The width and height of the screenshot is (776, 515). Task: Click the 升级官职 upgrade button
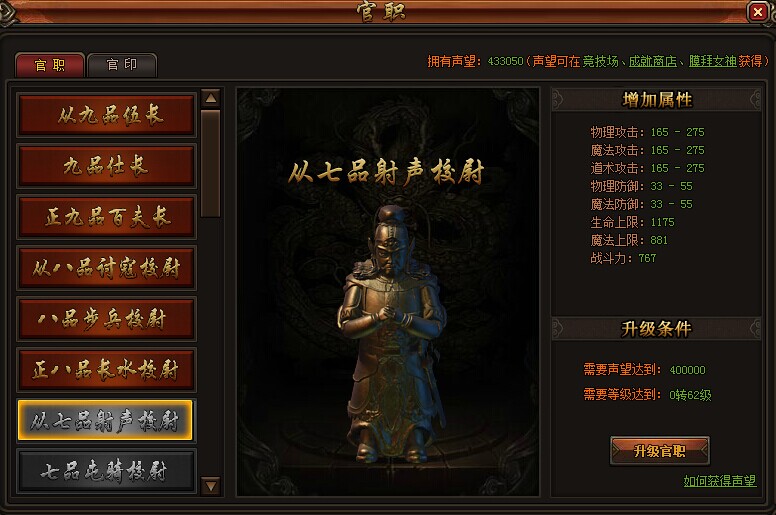pos(660,451)
